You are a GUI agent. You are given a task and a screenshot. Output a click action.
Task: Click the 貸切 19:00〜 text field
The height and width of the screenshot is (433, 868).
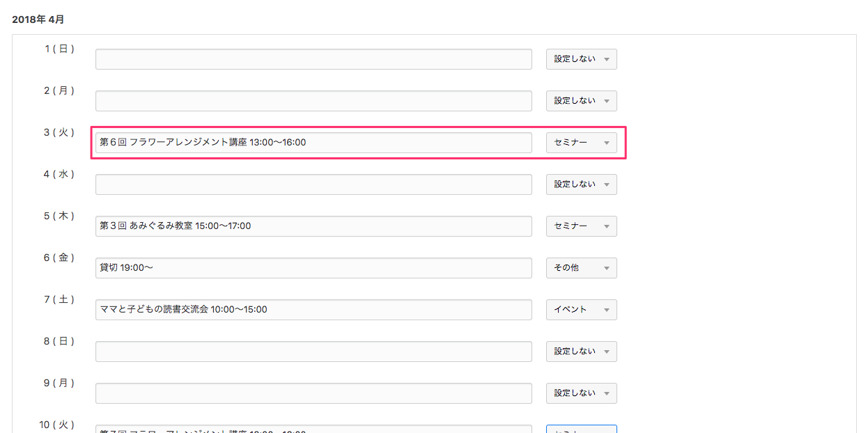[x=313, y=268]
